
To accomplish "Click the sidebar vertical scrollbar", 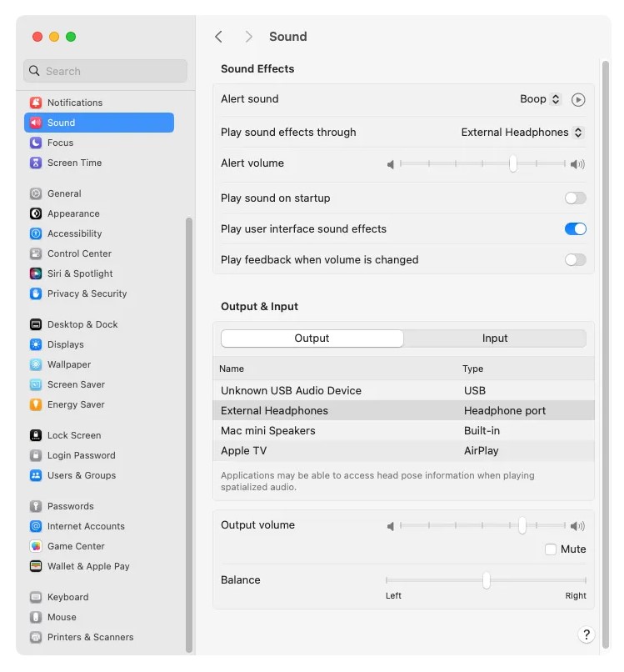I will coord(189,435).
